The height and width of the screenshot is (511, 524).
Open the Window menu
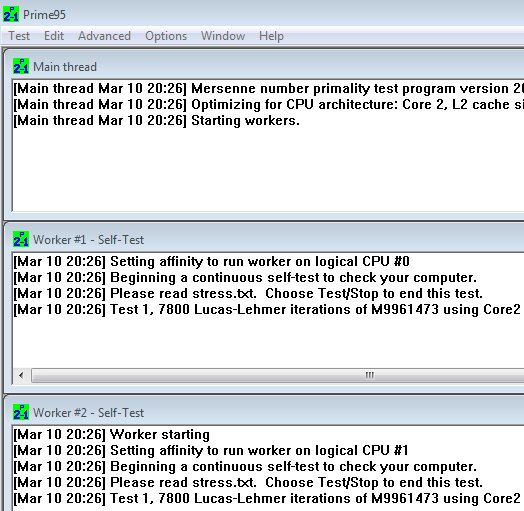coord(223,36)
